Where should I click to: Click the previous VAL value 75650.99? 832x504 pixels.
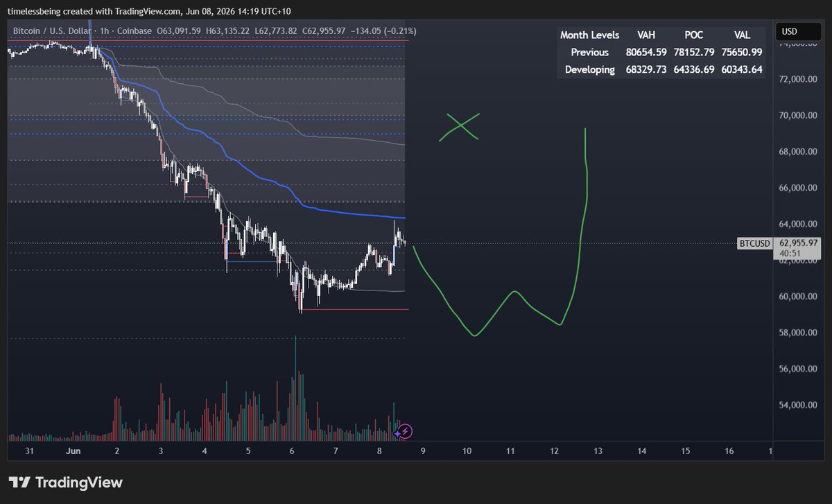tap(743, 53)
